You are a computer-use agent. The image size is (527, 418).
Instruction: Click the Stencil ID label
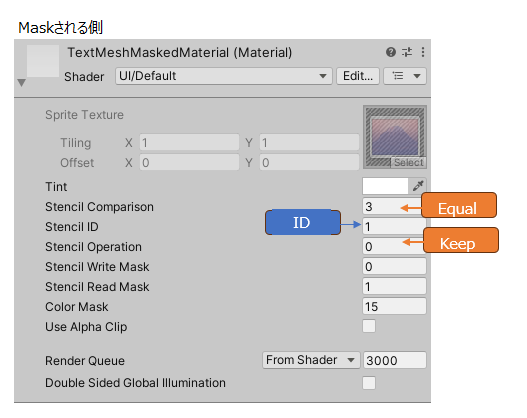click(x=72, y=226)
